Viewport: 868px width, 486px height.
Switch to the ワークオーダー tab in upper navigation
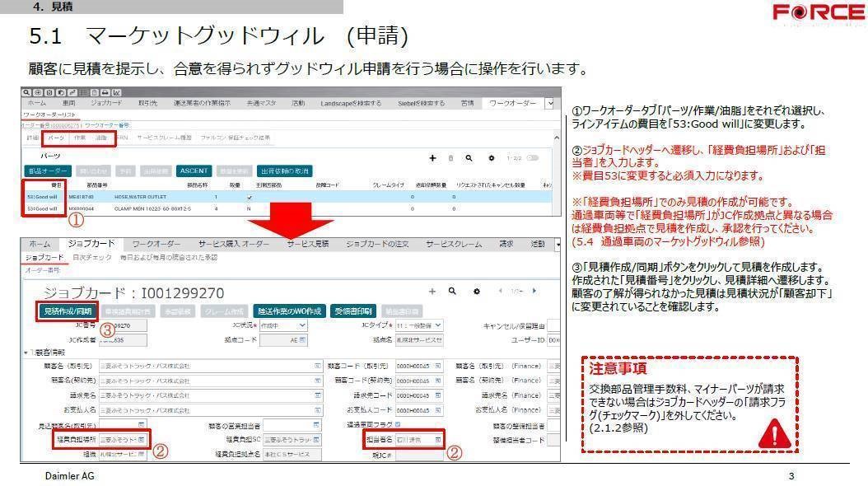(x=511, y=103)
